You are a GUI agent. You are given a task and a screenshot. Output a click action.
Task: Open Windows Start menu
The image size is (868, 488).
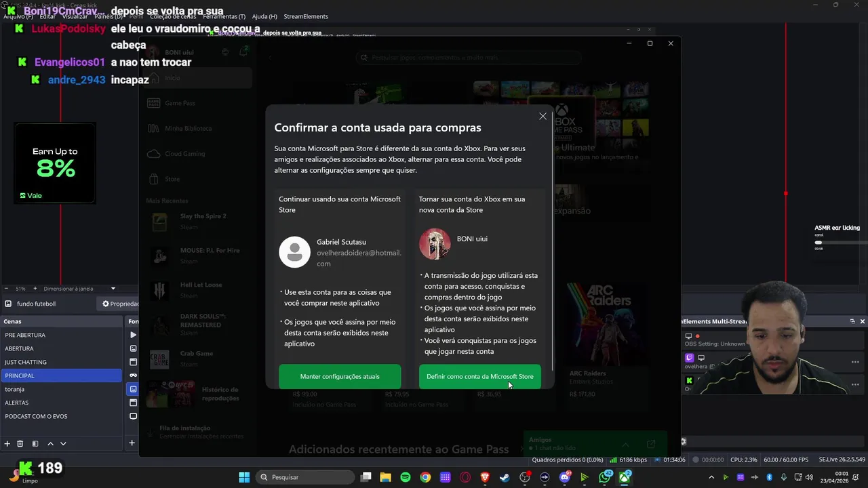244,477
